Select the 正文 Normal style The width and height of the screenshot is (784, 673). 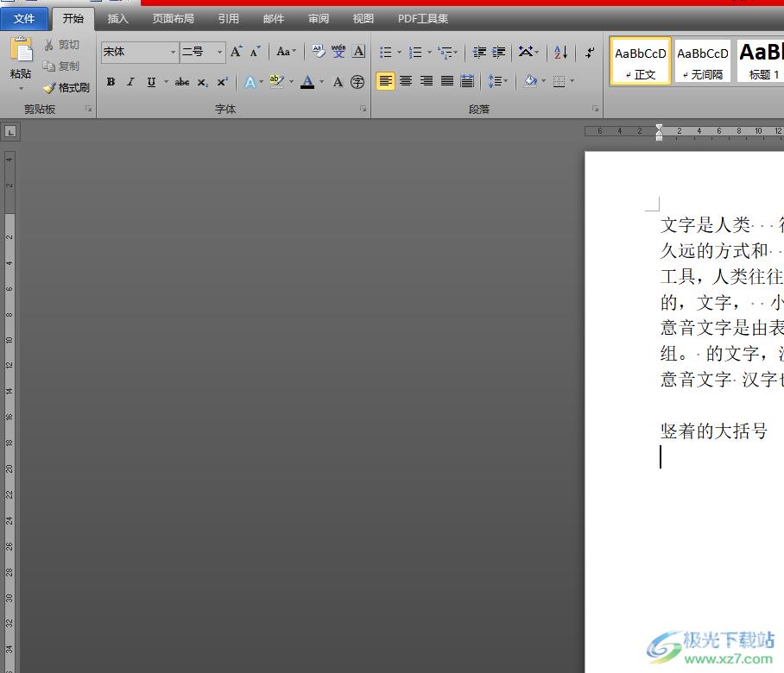pyautogui.click(x=641, y=60)
